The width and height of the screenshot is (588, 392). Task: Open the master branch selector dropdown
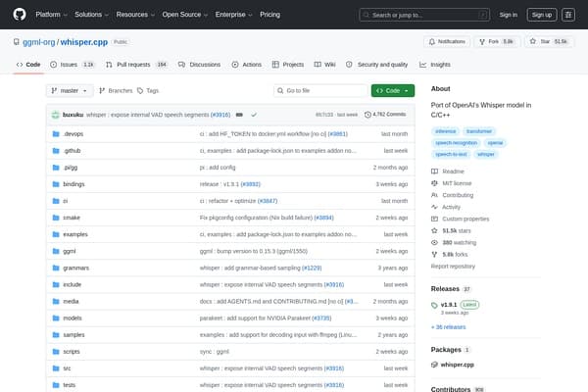click(70, 91)
